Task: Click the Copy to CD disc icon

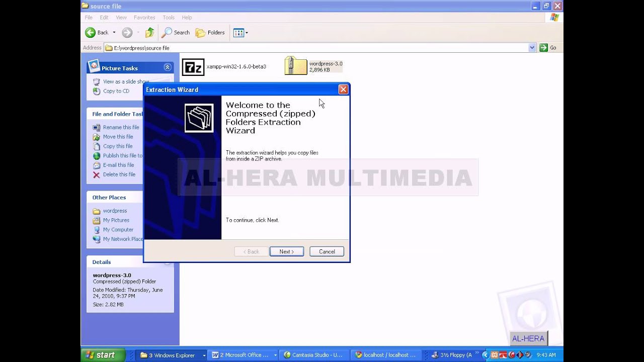Action: coord(97,91)
